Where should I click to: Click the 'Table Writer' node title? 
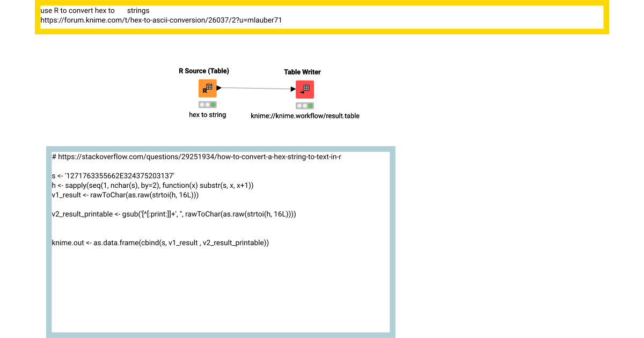(x=302, y=71)
